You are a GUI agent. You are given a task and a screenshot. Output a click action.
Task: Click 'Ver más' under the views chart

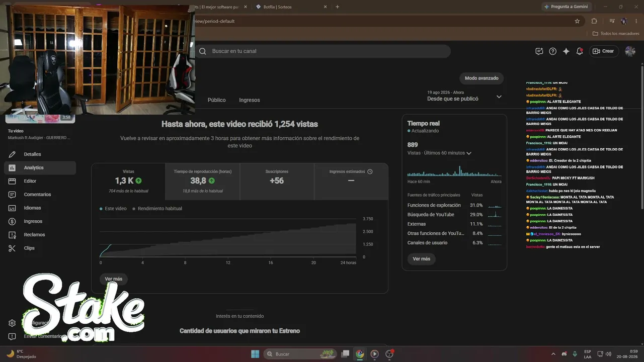tap(114, 279)
